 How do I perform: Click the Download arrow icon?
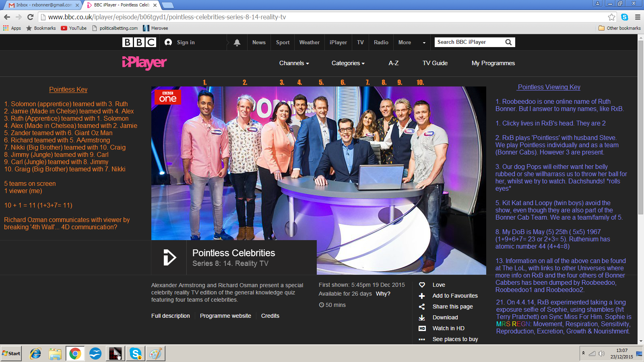422,317
